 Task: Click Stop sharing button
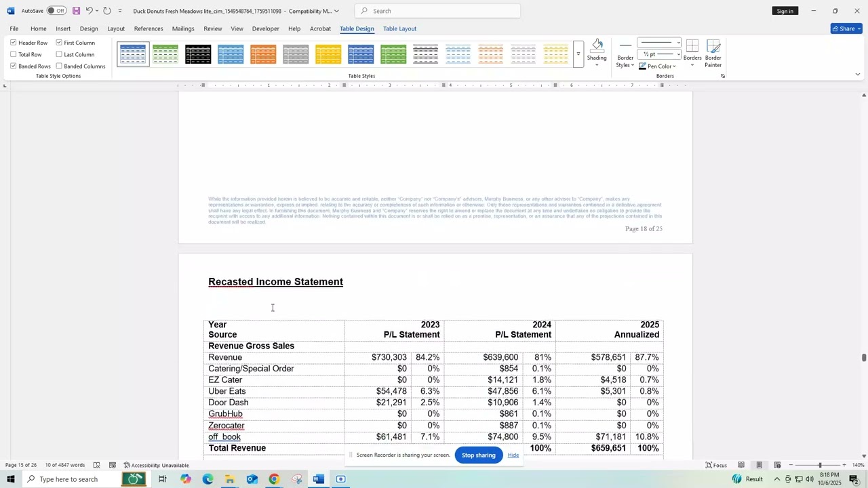pos(479,455)
